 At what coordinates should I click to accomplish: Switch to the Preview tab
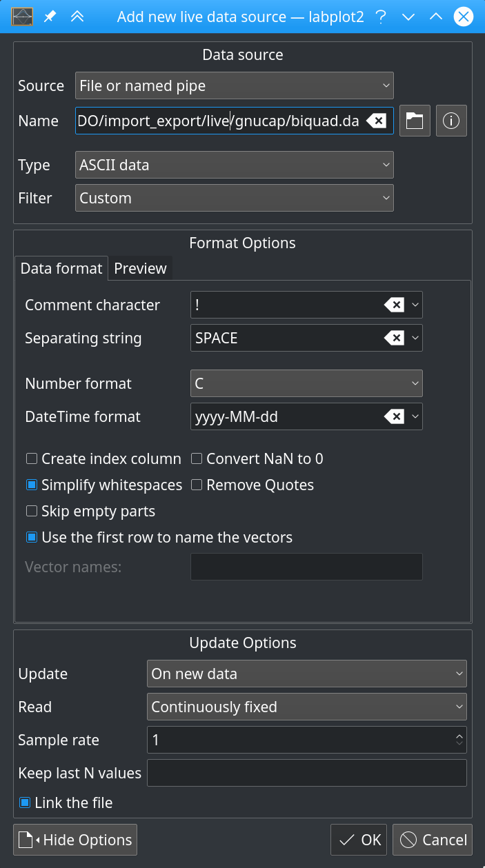140,268
